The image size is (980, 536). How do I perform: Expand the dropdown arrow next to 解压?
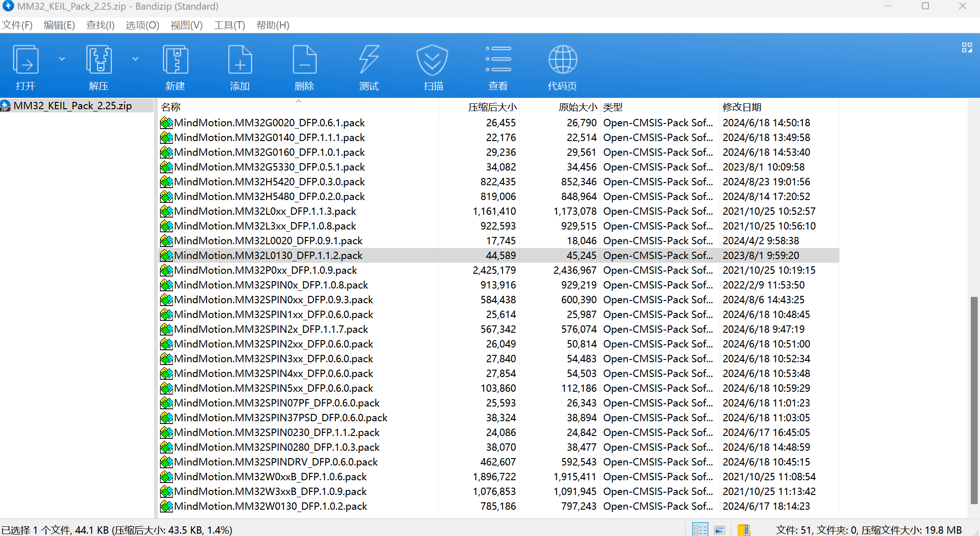(x=135, y=59)
